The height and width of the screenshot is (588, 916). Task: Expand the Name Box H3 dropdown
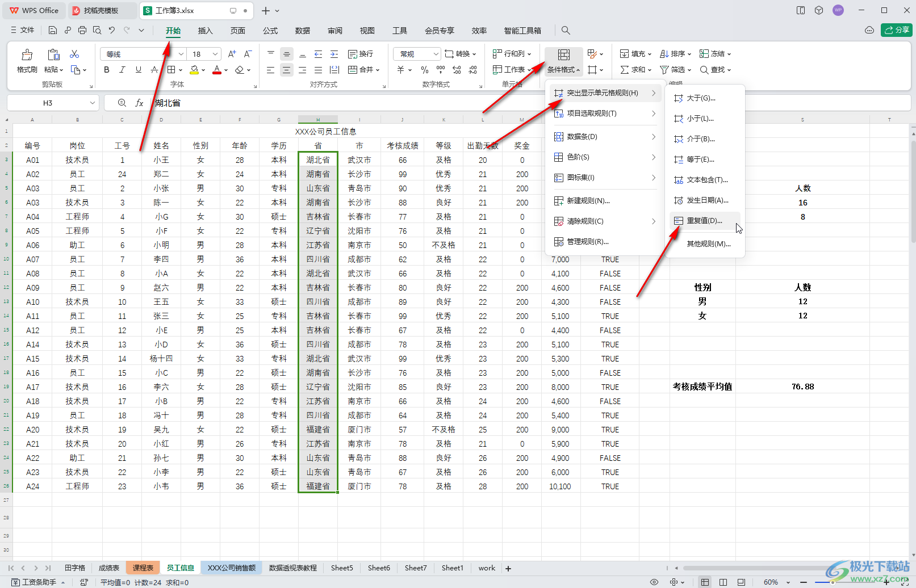pos(92,103)
